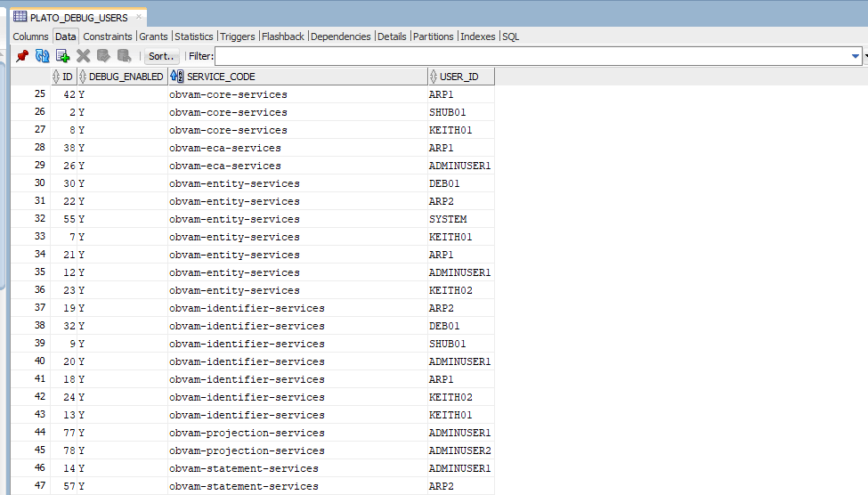Rollback changes icon in toolbar
The height and width of the screenshot is (495, 868).
click(x=124, y=56)
